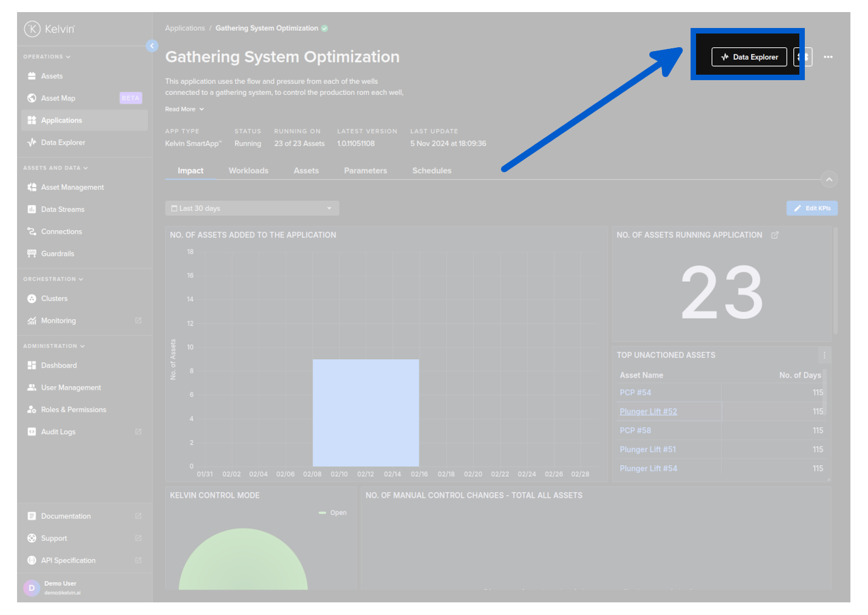Open the Last 30 days dropdown

[252, 209]
